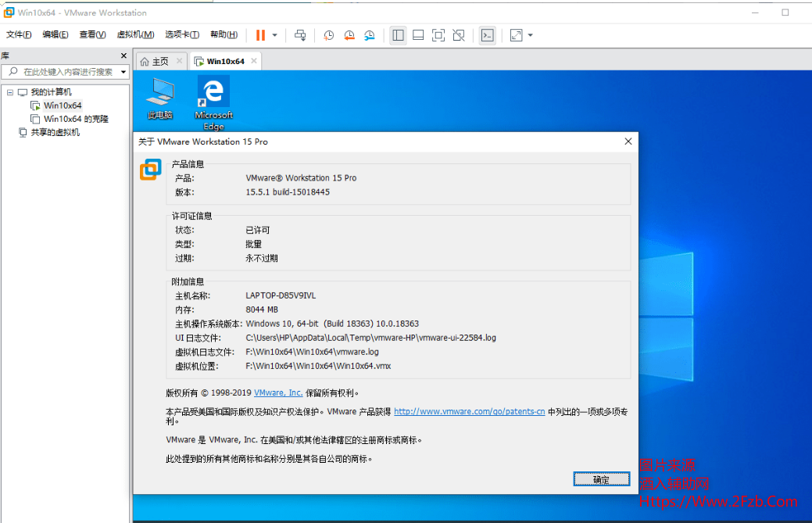
Task: Open the power options dropdown beside pause
Action: pos(275,35)
